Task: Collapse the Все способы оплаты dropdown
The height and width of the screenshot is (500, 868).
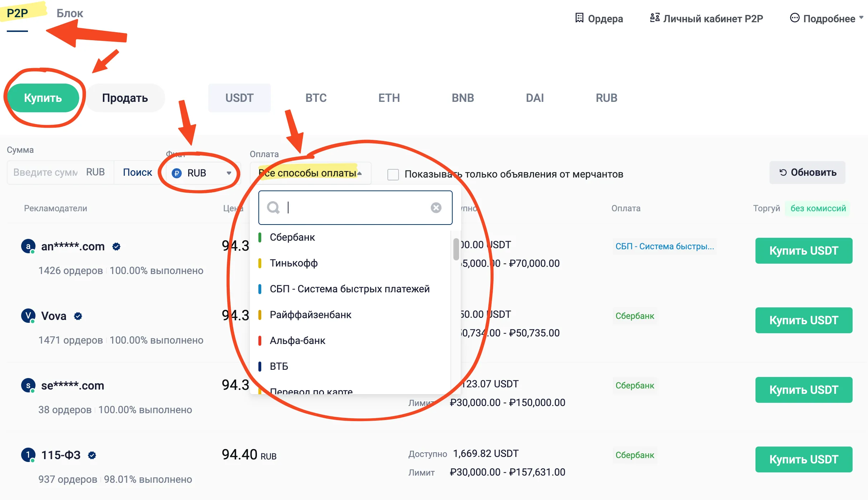Action: point(310,173)
